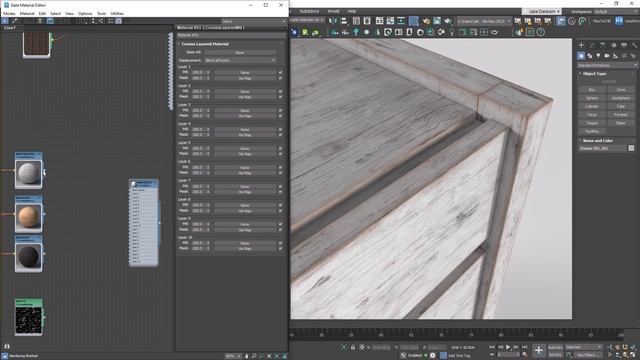Click the help question mark icon in second toolbar
Image resolution: width=640 pixels, height=360 pixels.
click(540, 32)
